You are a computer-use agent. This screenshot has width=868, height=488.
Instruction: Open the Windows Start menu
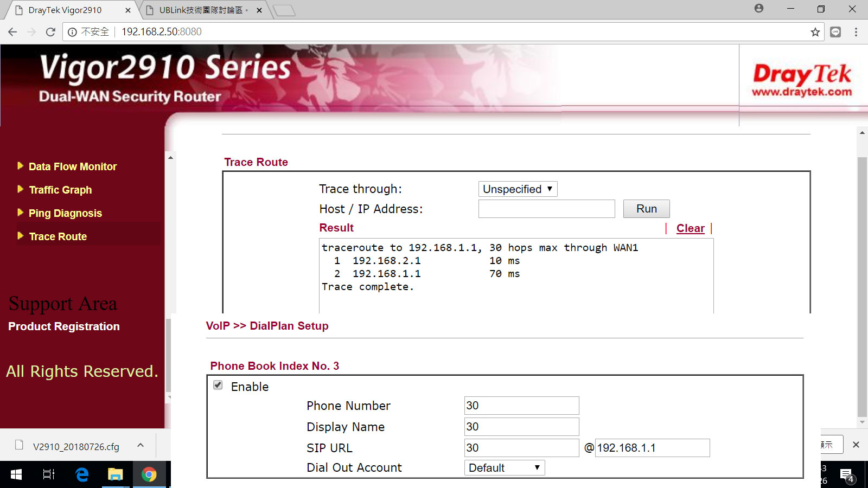click(16, 474)
